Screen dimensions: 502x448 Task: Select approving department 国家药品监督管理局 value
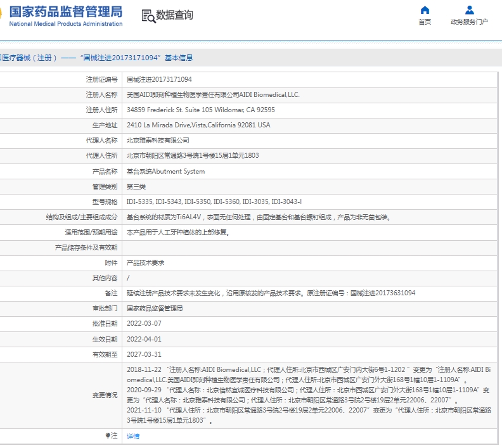155,309
